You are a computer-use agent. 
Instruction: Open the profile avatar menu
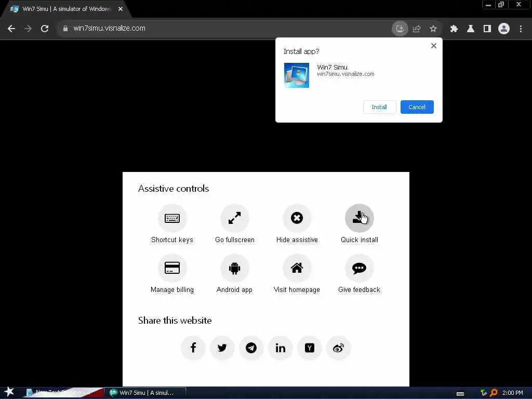(504, 29)
